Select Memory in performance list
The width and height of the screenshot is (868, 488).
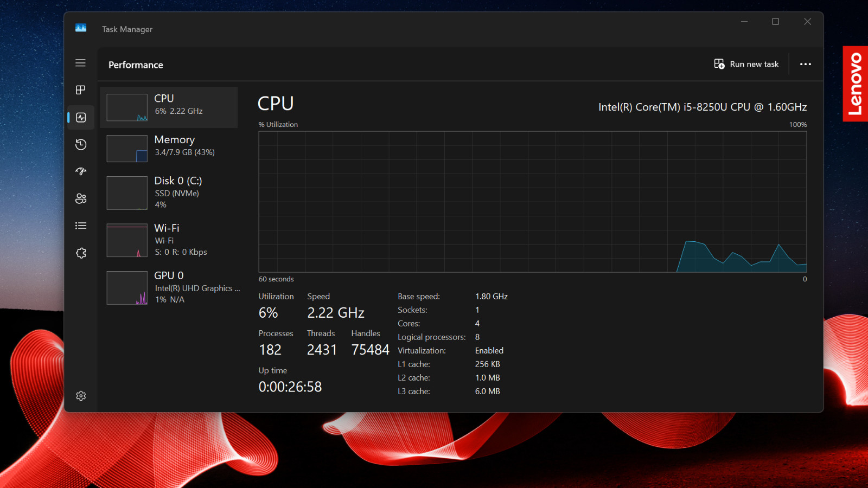pos(169,149)
